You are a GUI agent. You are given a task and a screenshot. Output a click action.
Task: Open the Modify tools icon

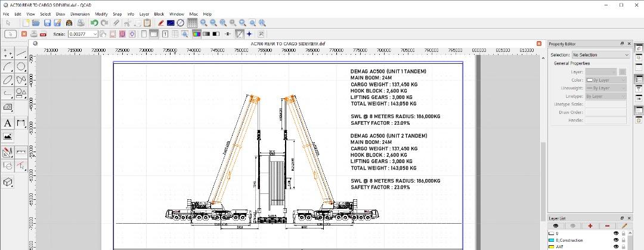pos(8,153)
